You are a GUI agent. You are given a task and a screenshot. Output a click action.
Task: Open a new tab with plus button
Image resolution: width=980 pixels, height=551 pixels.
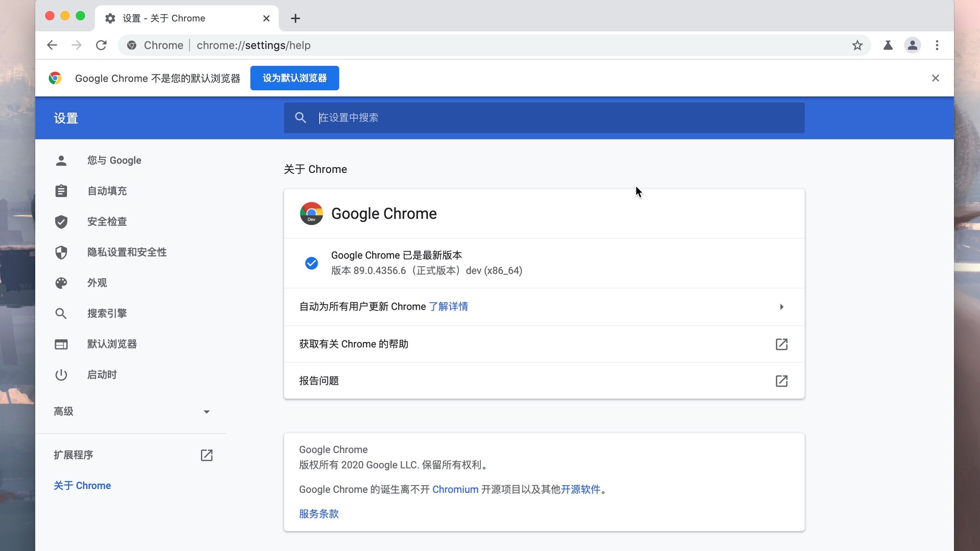tap(296, 18)
